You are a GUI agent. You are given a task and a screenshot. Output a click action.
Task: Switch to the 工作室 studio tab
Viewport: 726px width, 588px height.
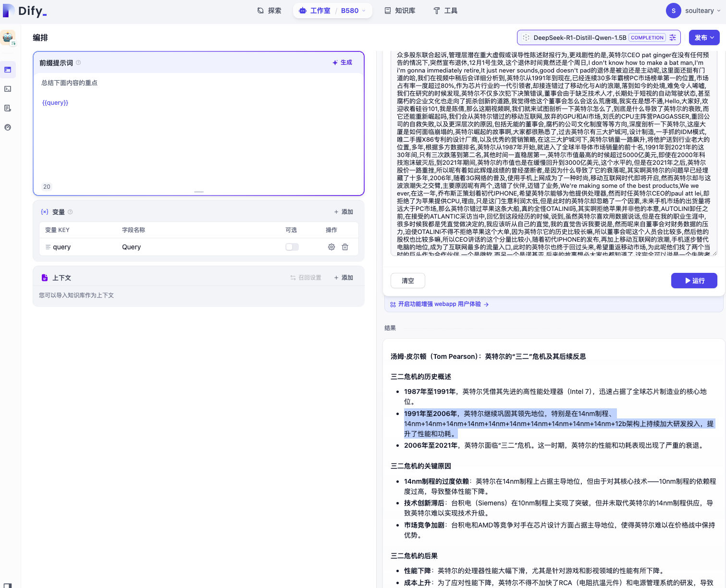pyautogui.click(x=315, y=11)
